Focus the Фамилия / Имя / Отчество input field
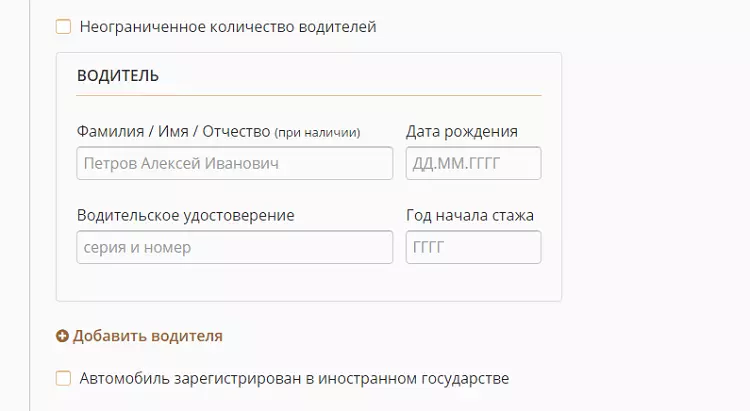The height and width of the screenshot is (411, 750). 235,163
